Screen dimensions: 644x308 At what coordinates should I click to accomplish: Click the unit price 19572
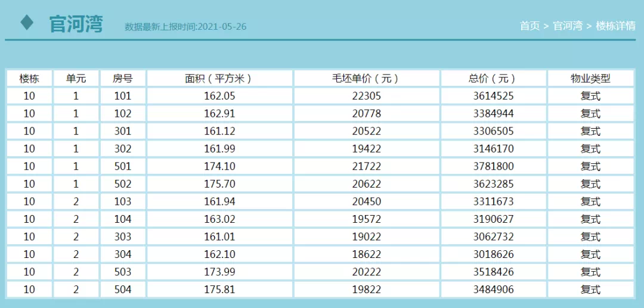point(367,219)
